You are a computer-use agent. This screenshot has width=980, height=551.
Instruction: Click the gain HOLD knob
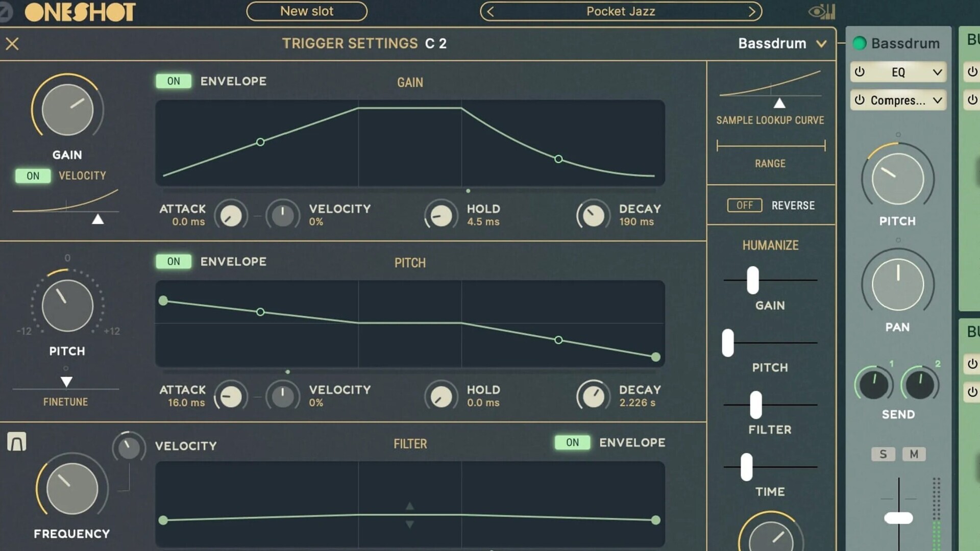(441, 215)
